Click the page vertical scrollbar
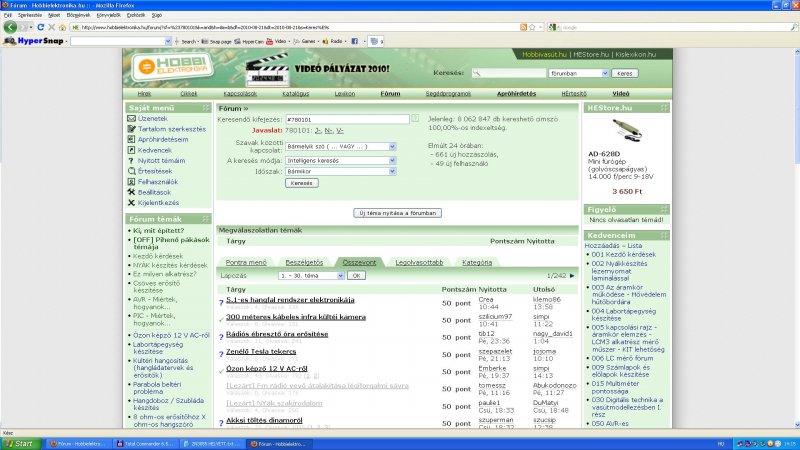The image size is (800, 450). pos(796,238)
